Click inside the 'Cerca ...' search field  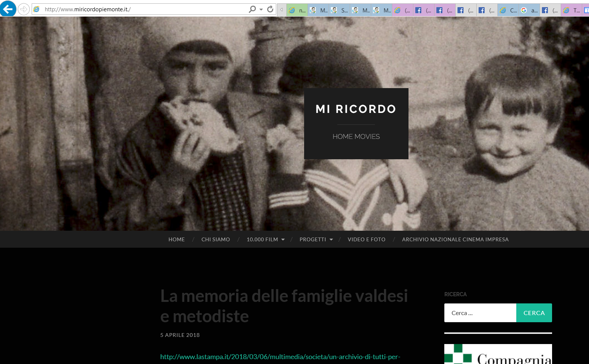coord(480,313)
